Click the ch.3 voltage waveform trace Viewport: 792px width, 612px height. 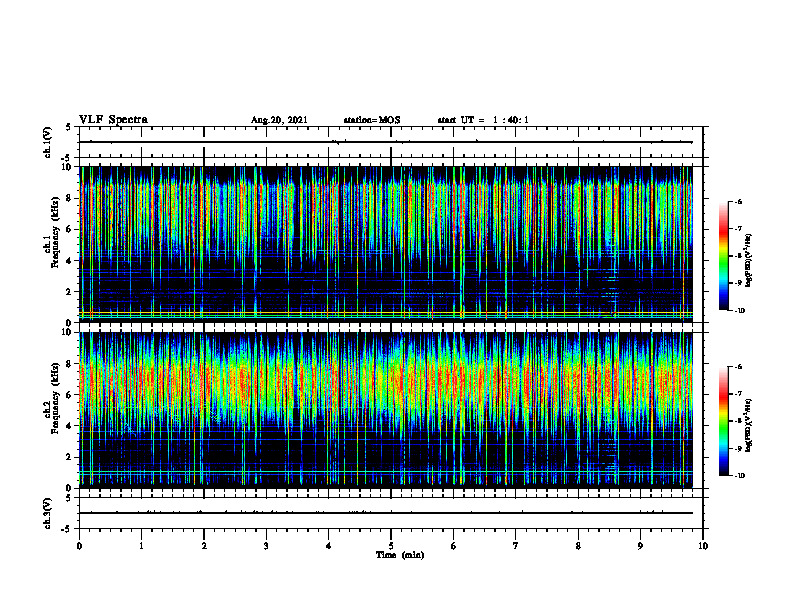coord(386,513)
